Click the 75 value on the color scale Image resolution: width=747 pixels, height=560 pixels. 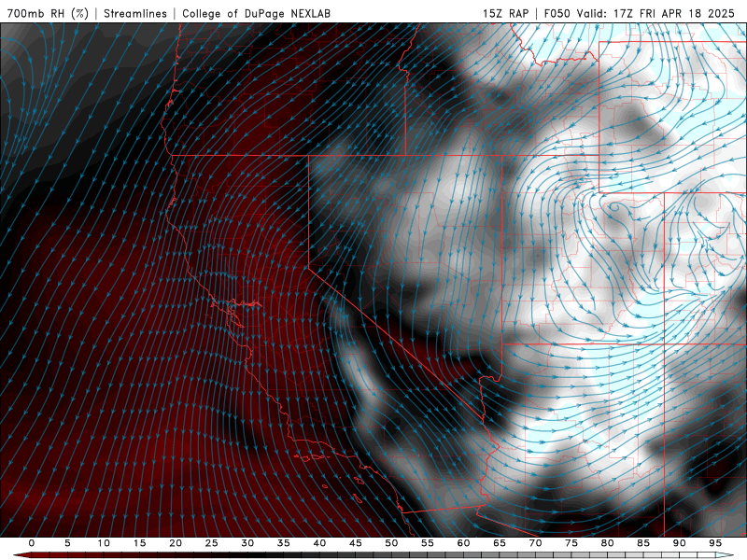pyautogui.click(x=571, y=543)
